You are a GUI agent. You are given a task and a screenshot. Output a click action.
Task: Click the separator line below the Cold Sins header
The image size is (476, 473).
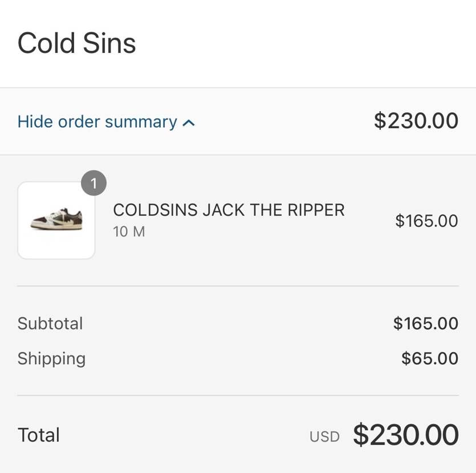[238, 88]
